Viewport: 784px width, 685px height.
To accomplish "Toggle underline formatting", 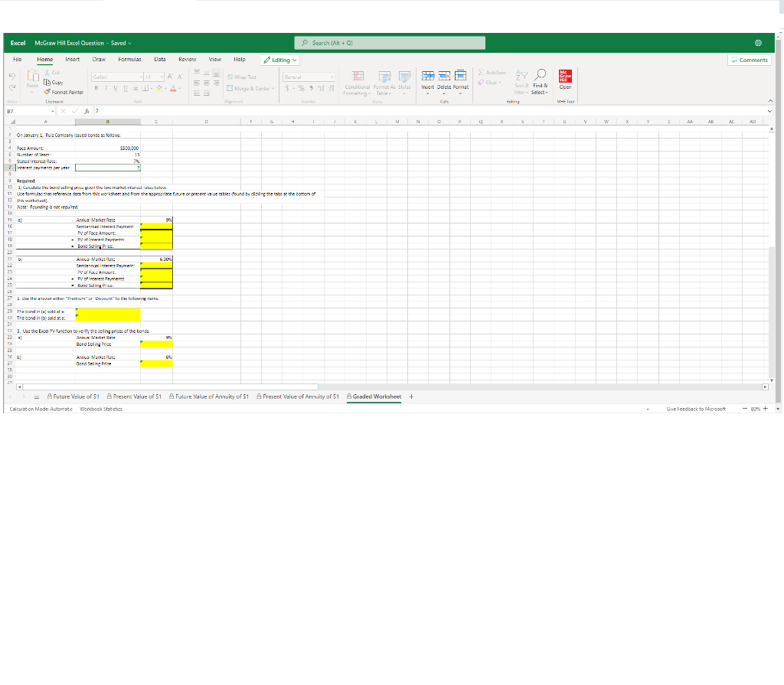I will tap(115, 87).
